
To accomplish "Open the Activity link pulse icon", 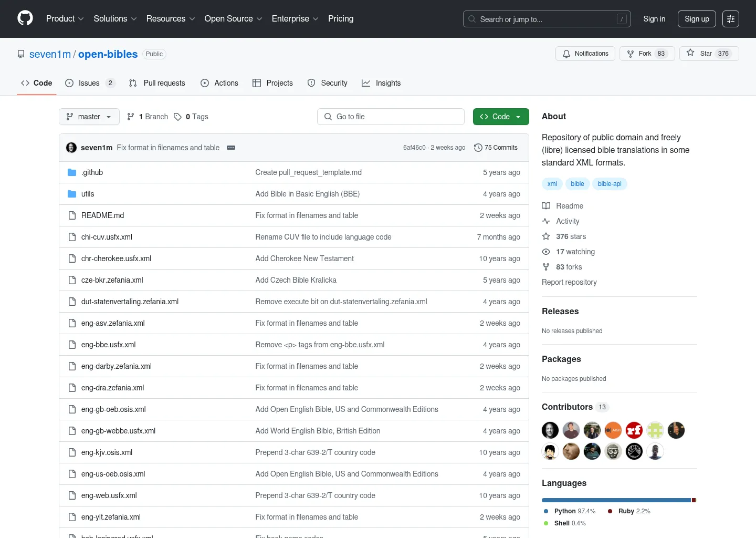I will (561, 221).
